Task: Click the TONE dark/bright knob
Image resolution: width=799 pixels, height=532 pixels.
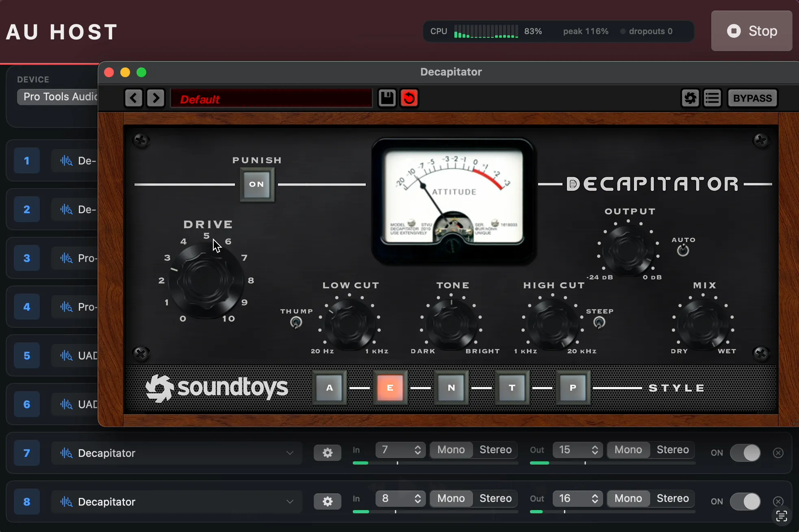Action: (451, 324)
